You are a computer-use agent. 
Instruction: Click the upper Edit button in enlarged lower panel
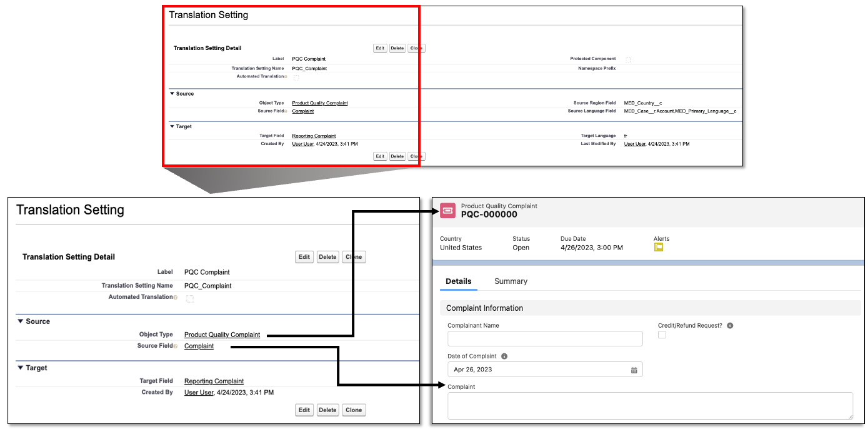[x=304, y=257]
